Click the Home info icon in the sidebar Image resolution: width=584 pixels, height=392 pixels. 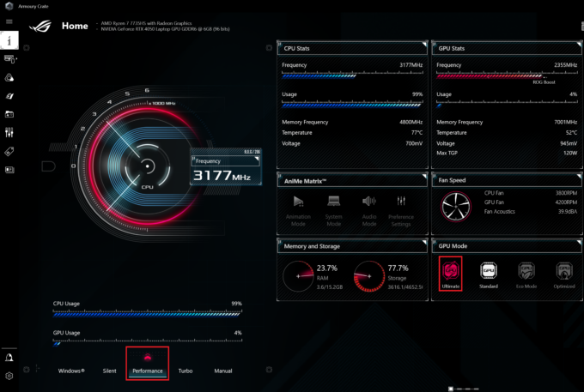[x=9, y=40]
